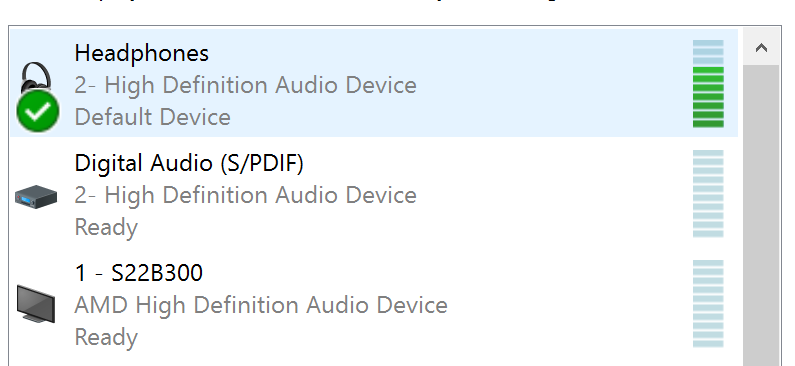Click the Ready status under S22B300

(x=106, y=338)
